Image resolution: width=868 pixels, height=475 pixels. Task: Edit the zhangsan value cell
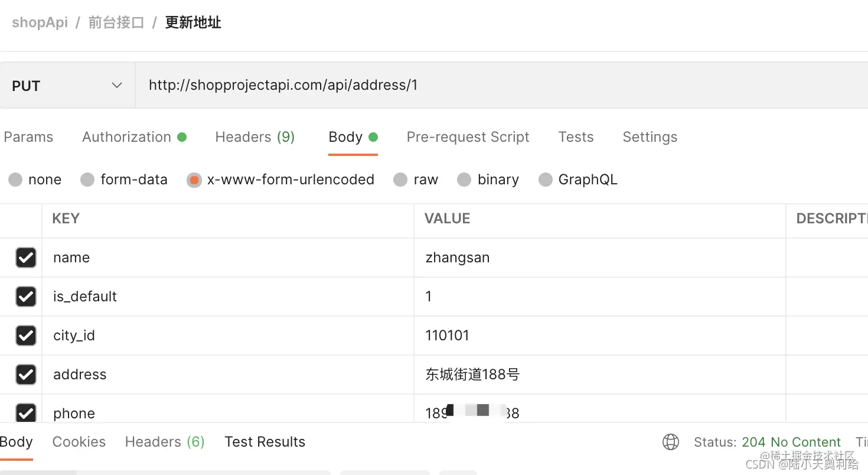[600, 258]
